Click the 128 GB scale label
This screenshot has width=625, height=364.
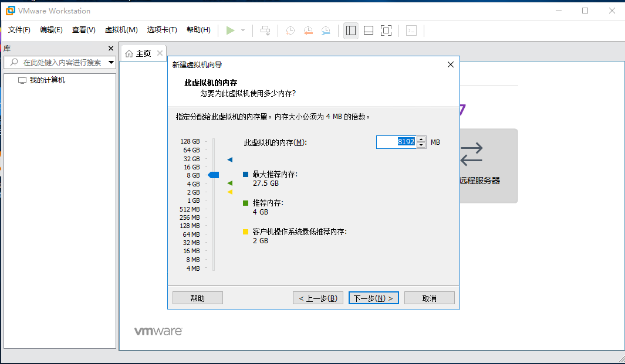coord(190,141)
